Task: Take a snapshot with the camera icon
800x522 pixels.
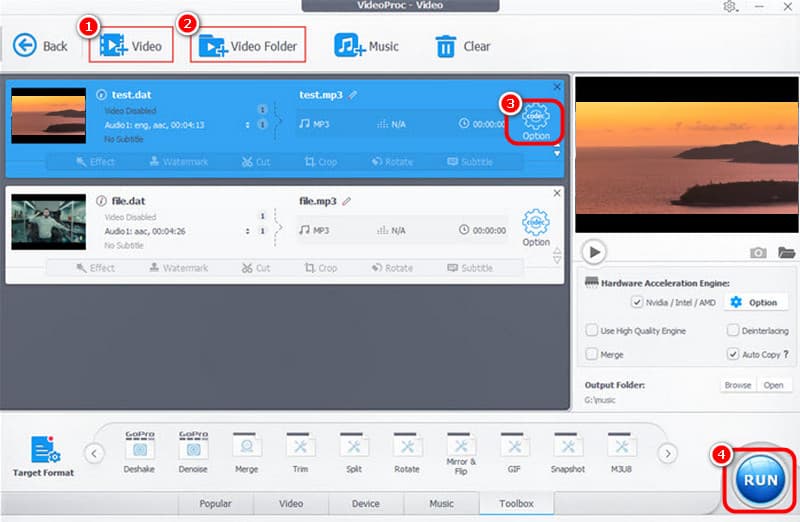Action: [x=758, y=253]
